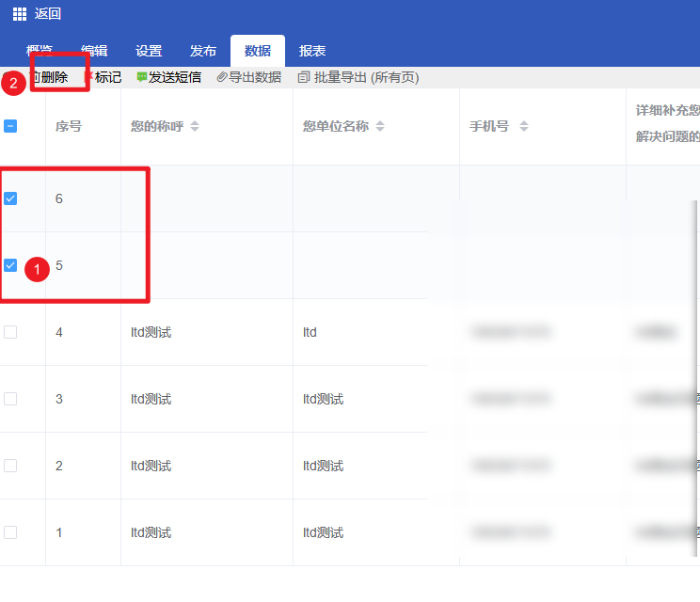Go to the 报表 tab

click(312, 51)
